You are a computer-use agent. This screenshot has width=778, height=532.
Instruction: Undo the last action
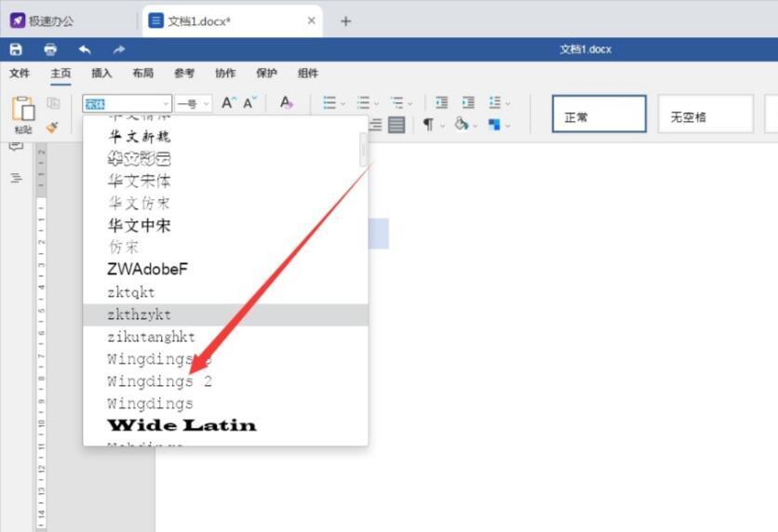pos(85,49)
